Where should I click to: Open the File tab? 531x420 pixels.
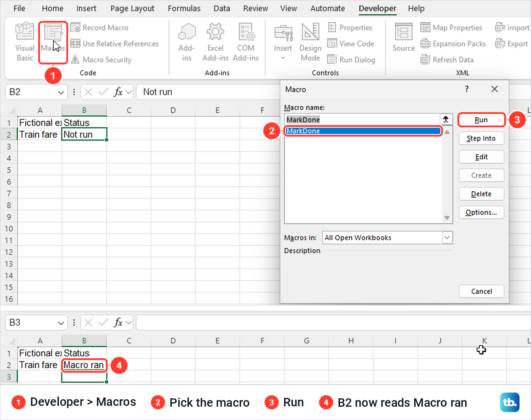[x=19, y=8]
